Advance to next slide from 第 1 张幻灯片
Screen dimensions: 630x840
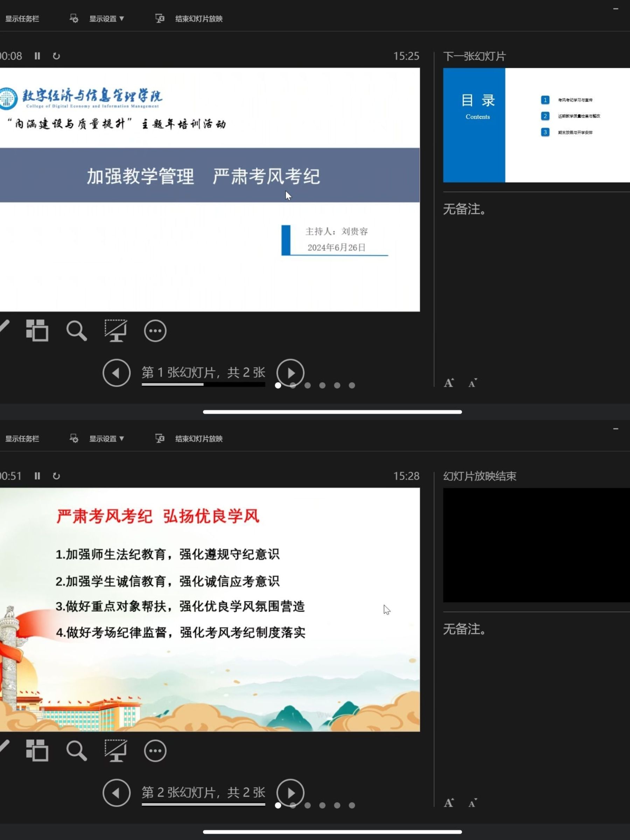coord(290,372)
